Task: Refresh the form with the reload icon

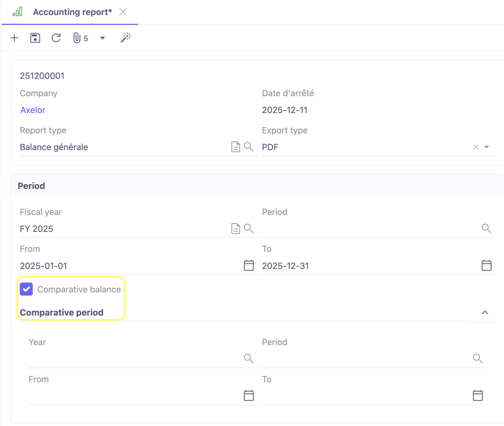Action: pos(56,38)
